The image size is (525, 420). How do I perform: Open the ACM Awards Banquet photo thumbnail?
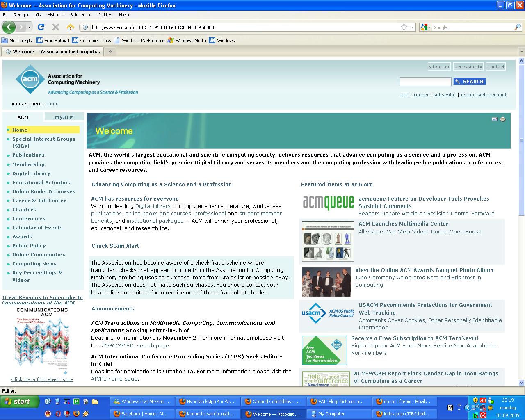[326, 282]
